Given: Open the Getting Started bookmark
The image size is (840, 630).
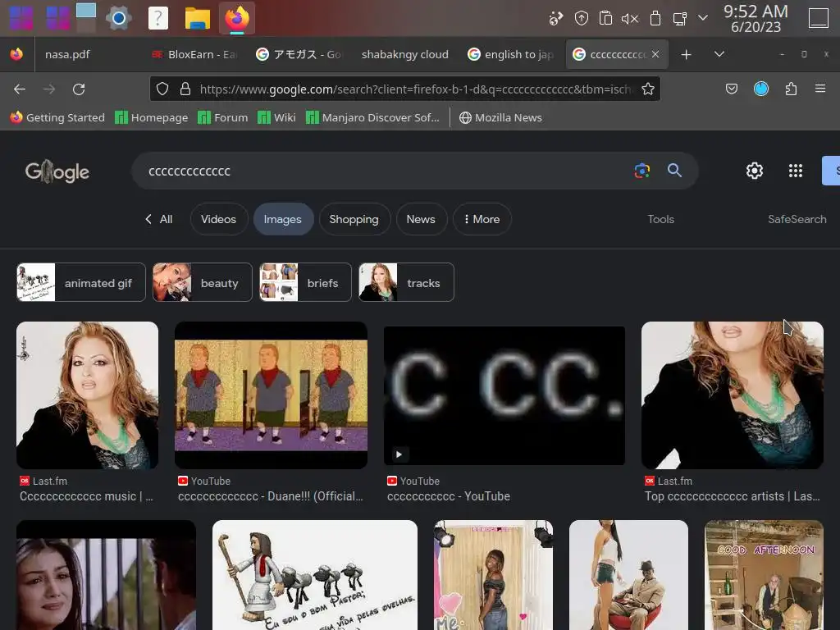Looking at the screenshot, I should click(57, 117).
